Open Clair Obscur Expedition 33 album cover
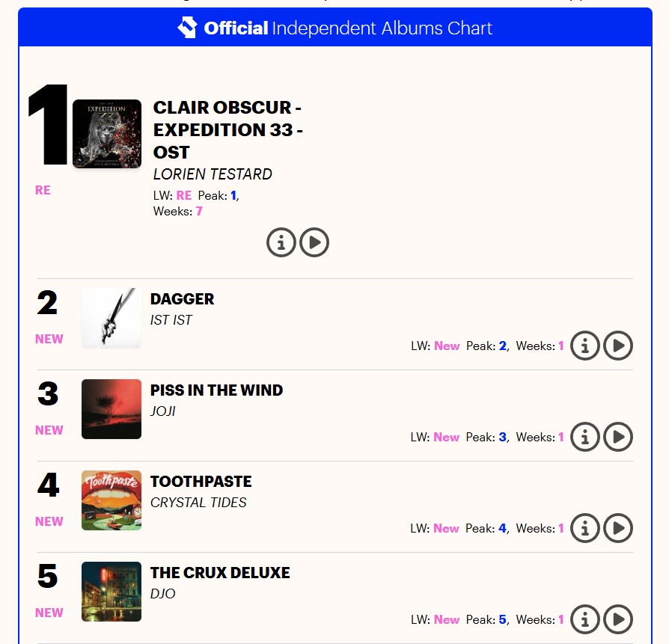This screenshot has height=644, width=669. 107,134
